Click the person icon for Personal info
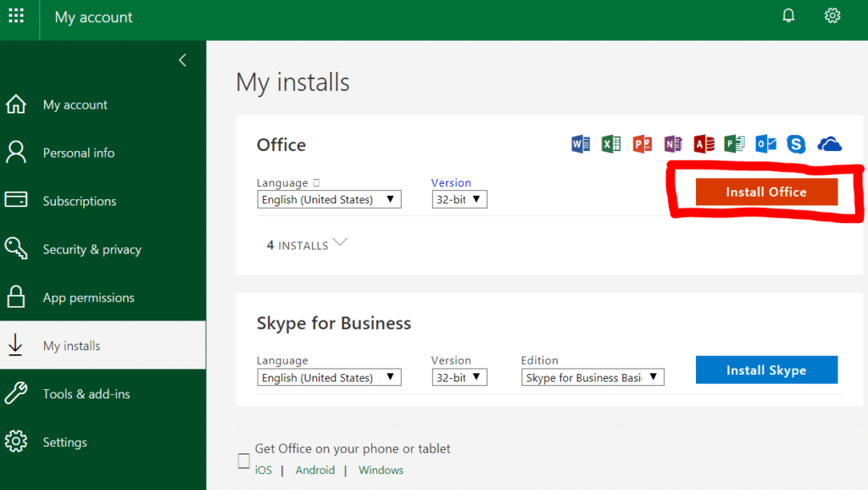Screen dimensions: 868x490 16,153
